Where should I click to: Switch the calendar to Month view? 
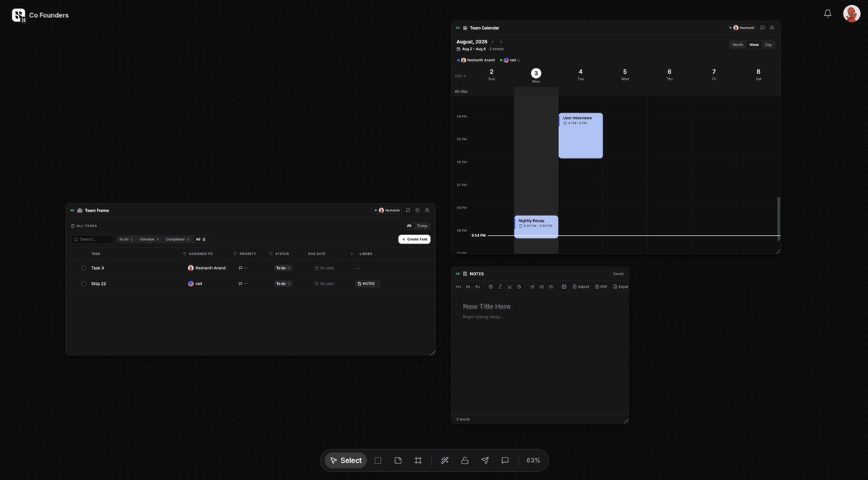coord(738,45)
